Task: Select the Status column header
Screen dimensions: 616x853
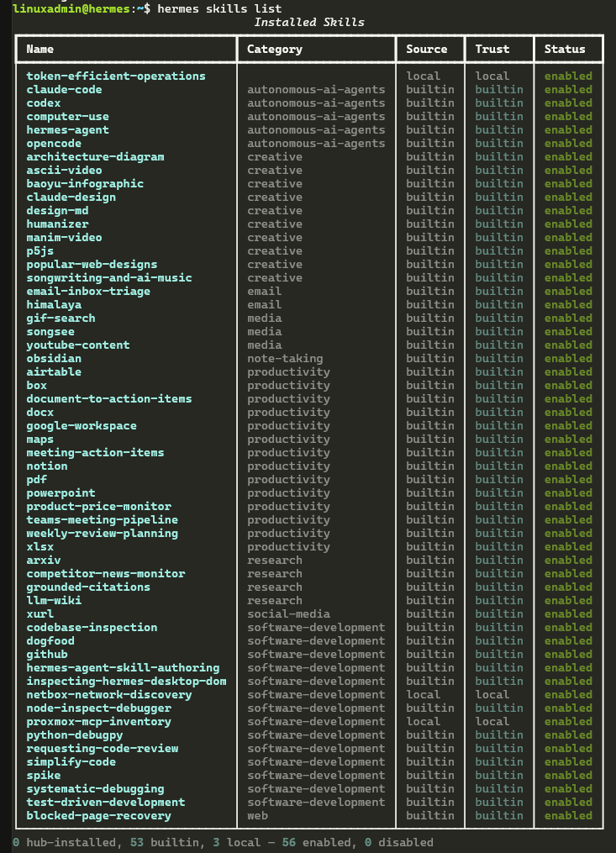Action: pyautogui.click(x=565, y=49)
